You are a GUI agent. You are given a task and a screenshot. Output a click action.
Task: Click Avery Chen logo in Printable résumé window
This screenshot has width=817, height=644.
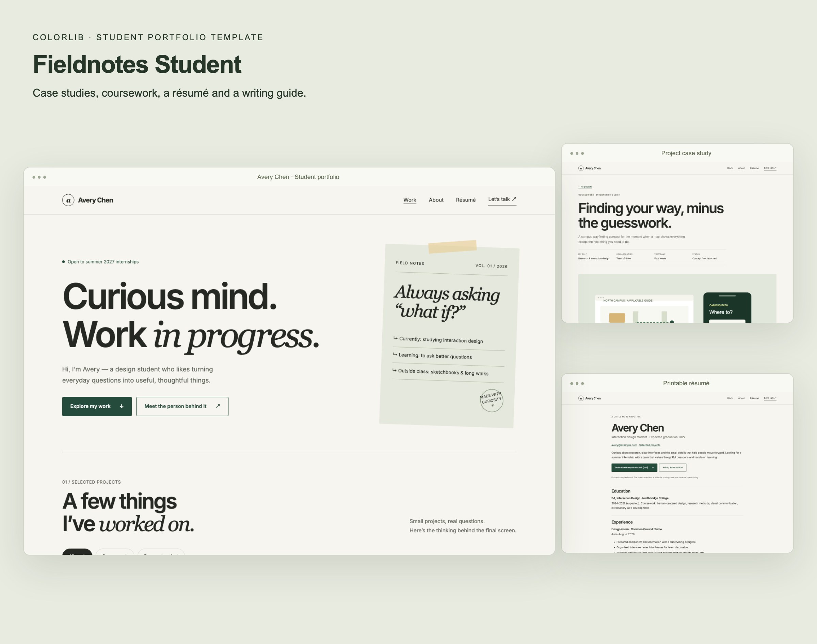click(589, 398)
